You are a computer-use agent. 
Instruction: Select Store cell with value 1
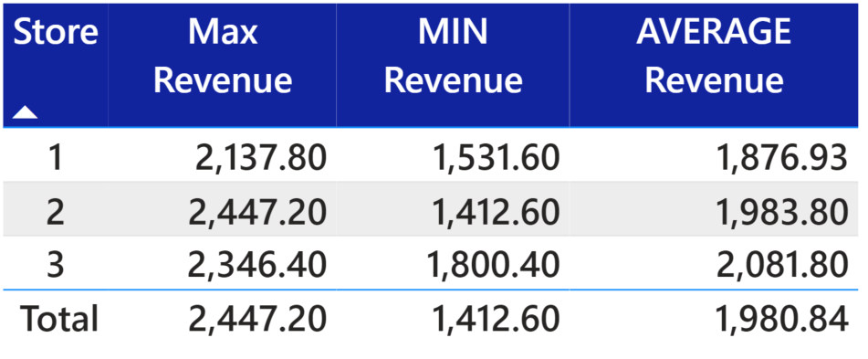click(x=56, y=157)
